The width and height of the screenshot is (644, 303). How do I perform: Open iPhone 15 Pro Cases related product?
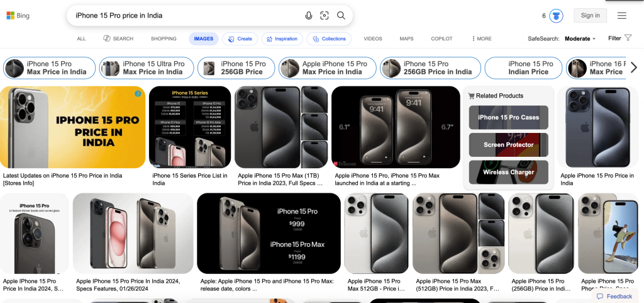pos(508,118)
